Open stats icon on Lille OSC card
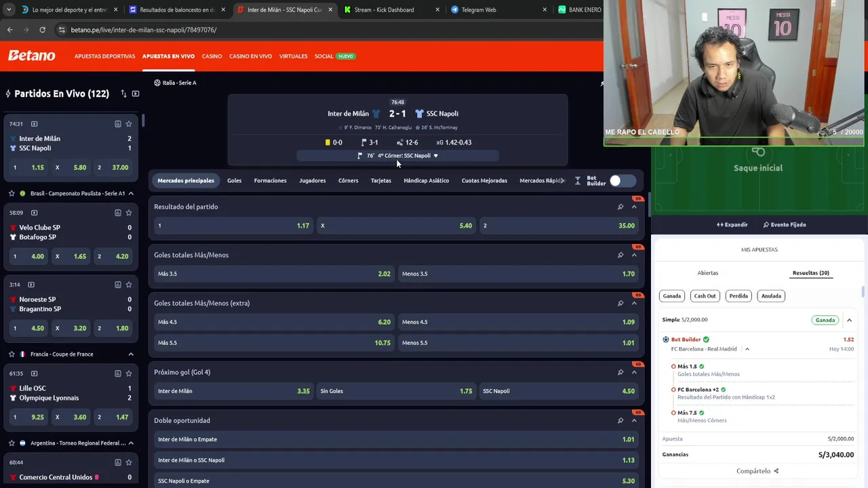Viewport: 868px width, 488px height. point(118,373)
